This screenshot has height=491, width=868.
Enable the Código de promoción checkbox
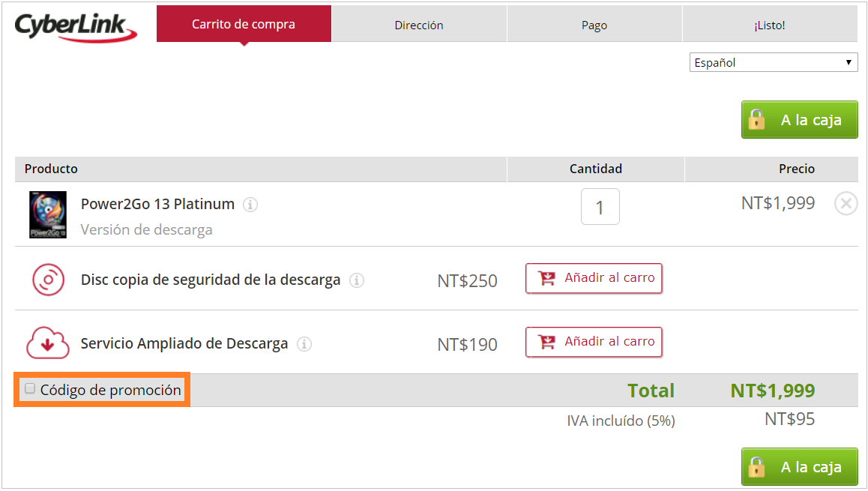pos(30,388)
